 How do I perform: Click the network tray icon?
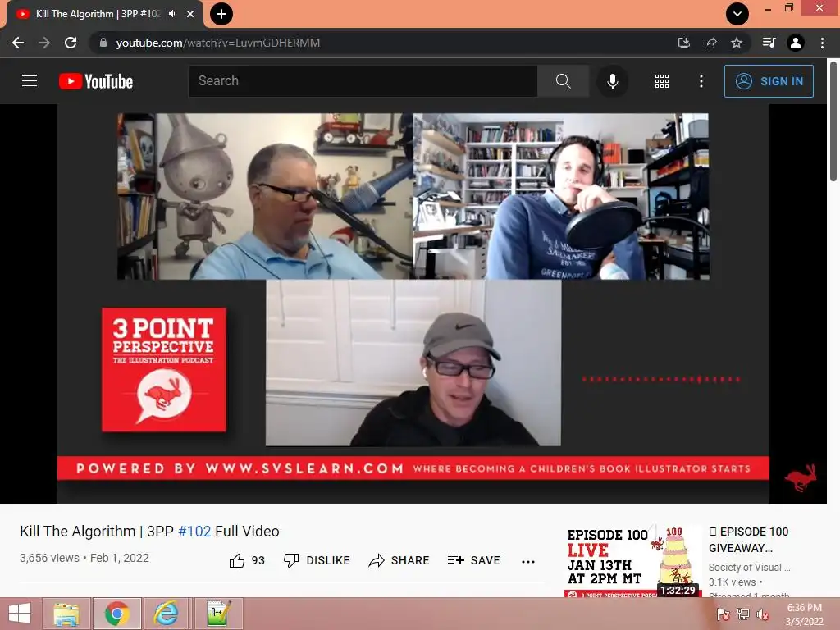(742, 614)
